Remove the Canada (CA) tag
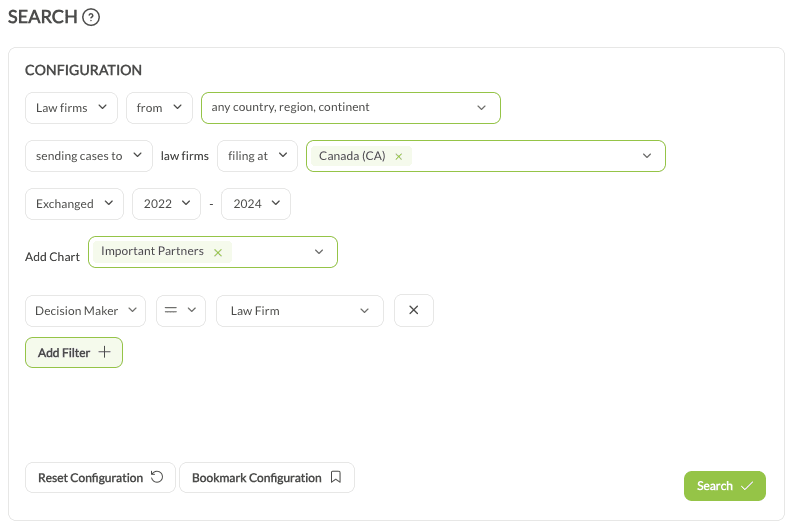 [x=399, y=157]
